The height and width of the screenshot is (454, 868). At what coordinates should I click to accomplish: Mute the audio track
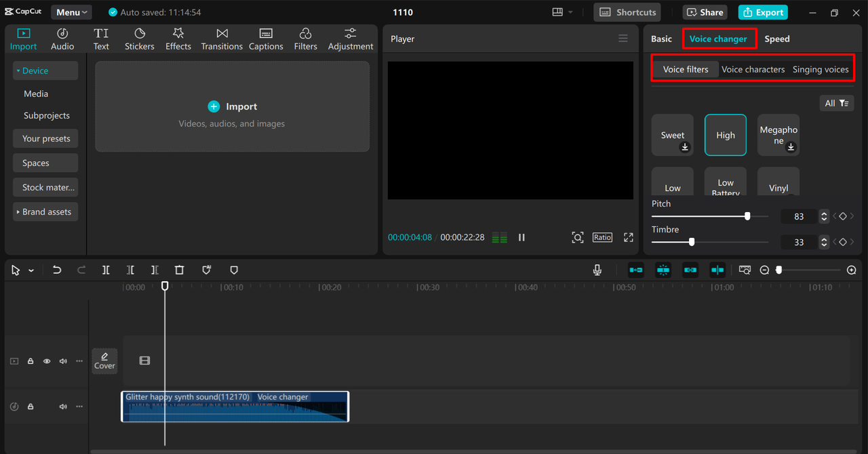63,407
